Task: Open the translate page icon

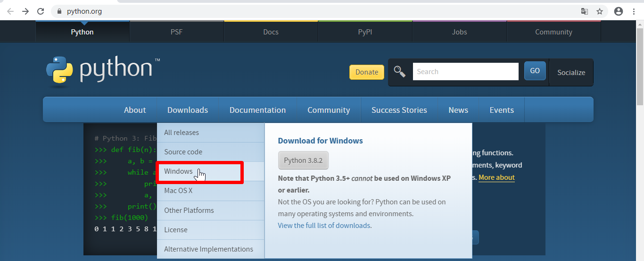Action: click(584, 11)
